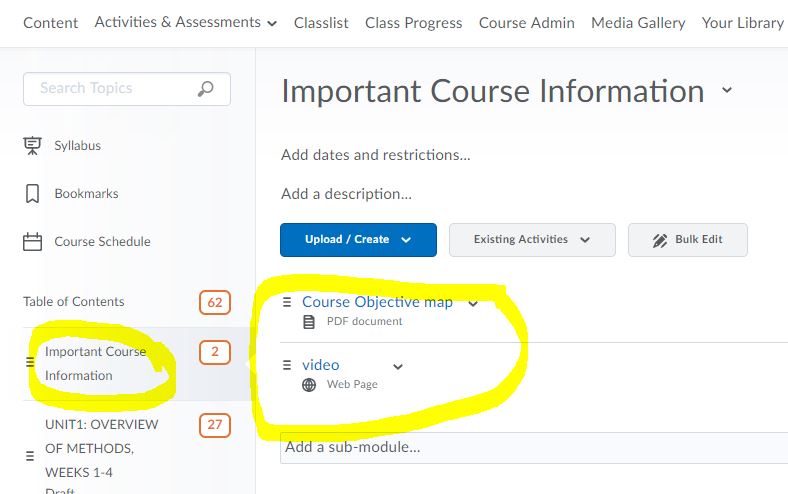Click Add dates and restrictions
Image resolution: width=788 pixels, height=494 pixels.
[375, 155]
